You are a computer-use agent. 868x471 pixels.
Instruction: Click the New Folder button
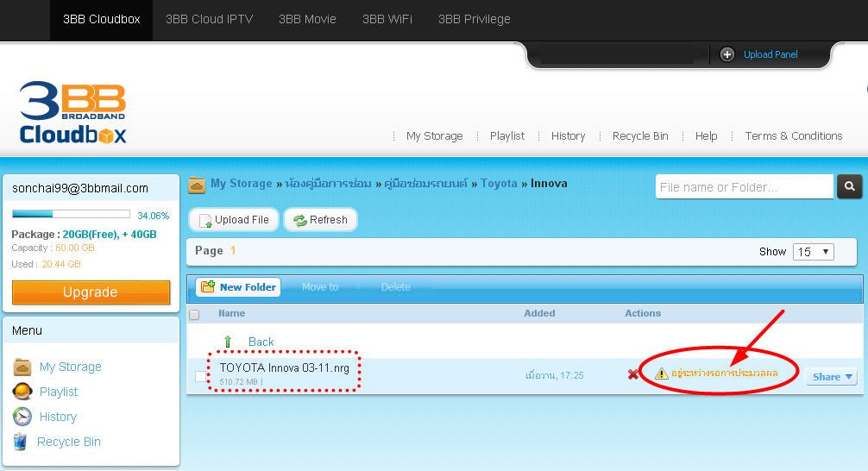coord(239,286)
